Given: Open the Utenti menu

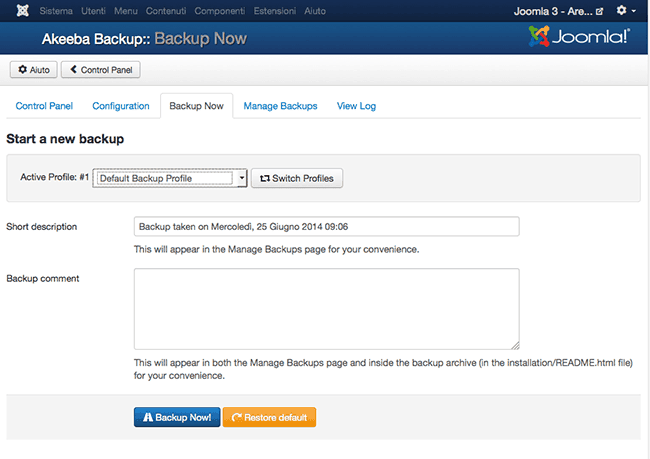Looking at the screenshot, I should 93,10.
